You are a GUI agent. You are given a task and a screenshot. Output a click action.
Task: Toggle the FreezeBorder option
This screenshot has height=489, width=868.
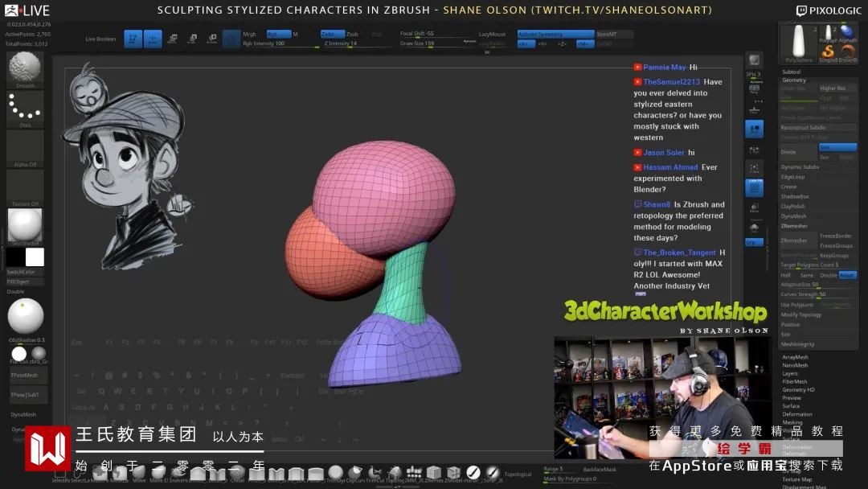click(837, 236)
